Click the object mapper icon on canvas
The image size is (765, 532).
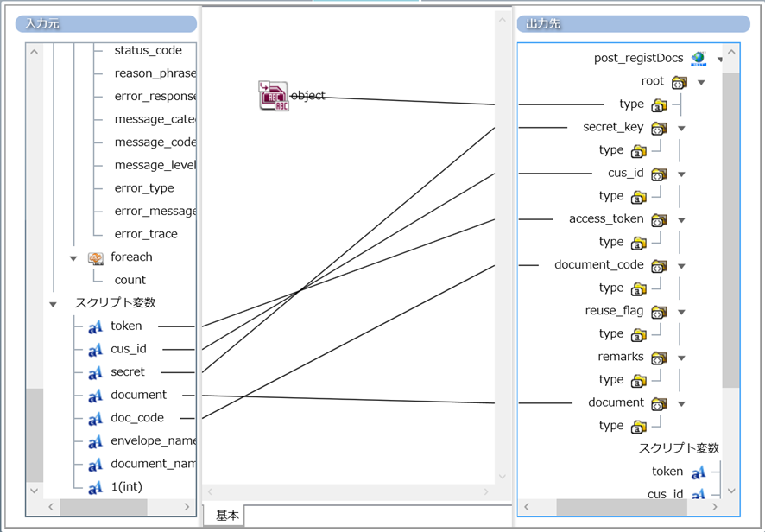pos(274,96)
